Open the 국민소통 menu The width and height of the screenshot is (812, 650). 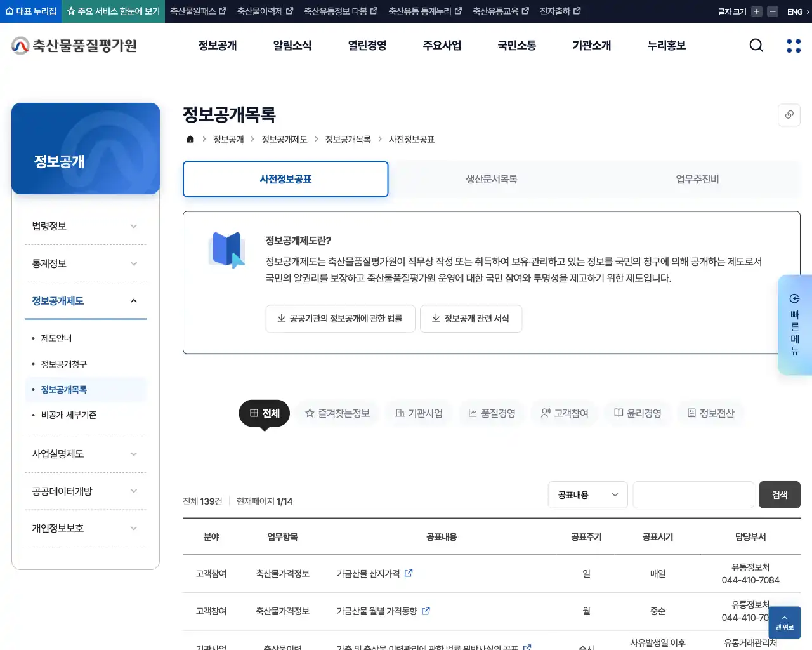click(516, 45)
